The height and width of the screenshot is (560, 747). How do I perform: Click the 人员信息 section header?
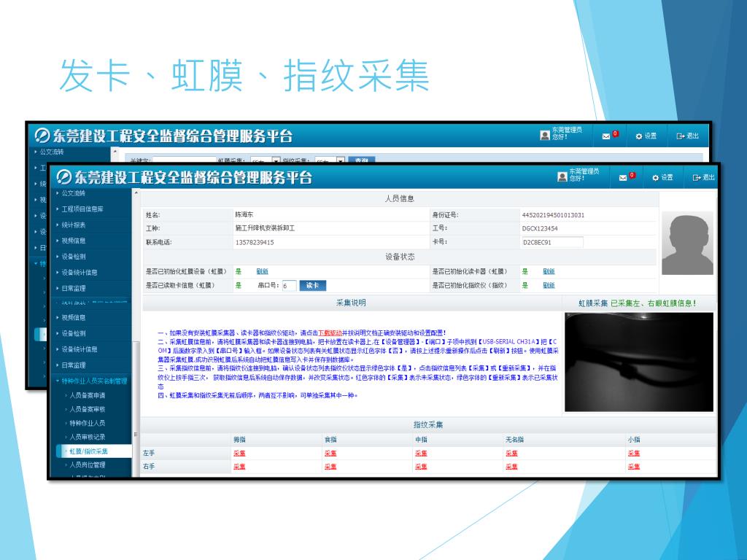(x=400, y=198)
